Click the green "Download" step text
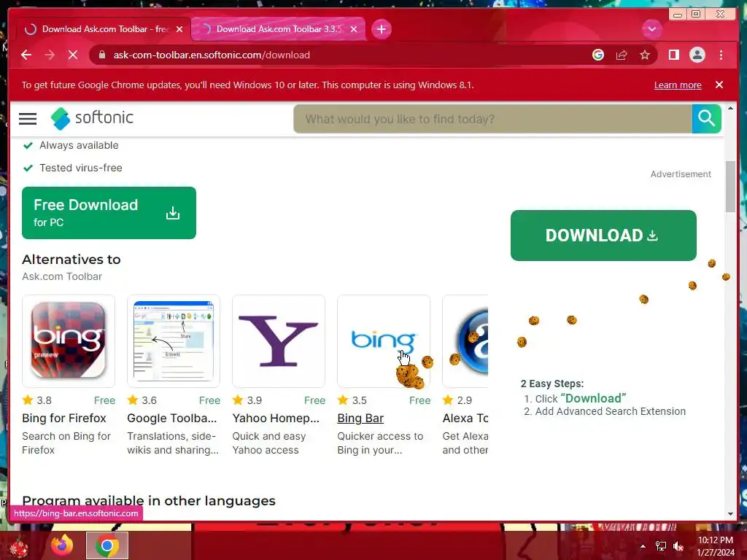The height and width of the screenshot is (560, 747). tap(593, 398)
